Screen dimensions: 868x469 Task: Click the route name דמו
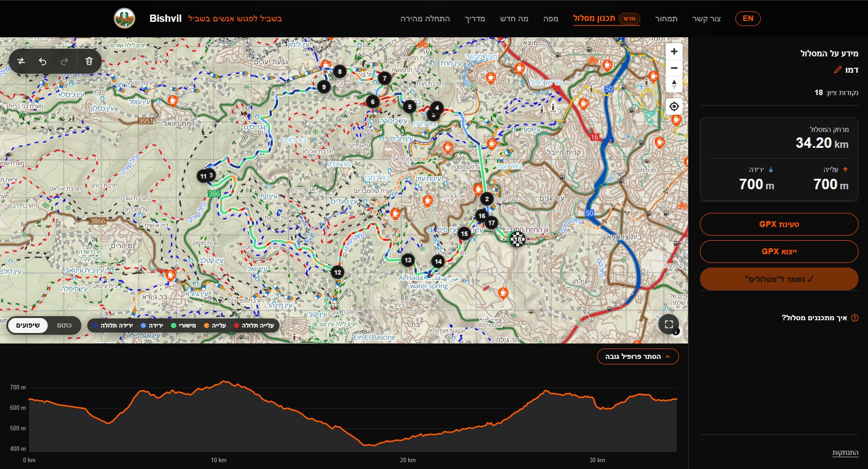click(x=852, y=70)
